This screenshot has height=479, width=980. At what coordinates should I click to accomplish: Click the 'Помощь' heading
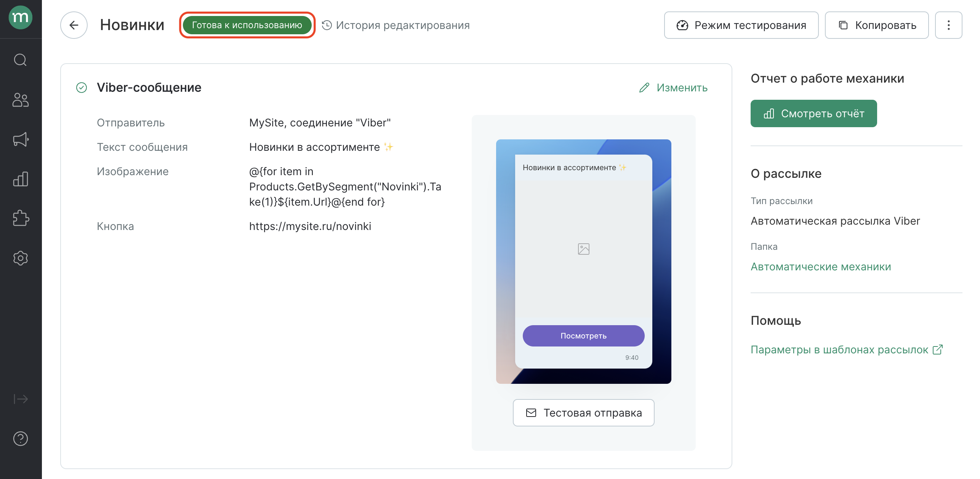click(775, 321)
